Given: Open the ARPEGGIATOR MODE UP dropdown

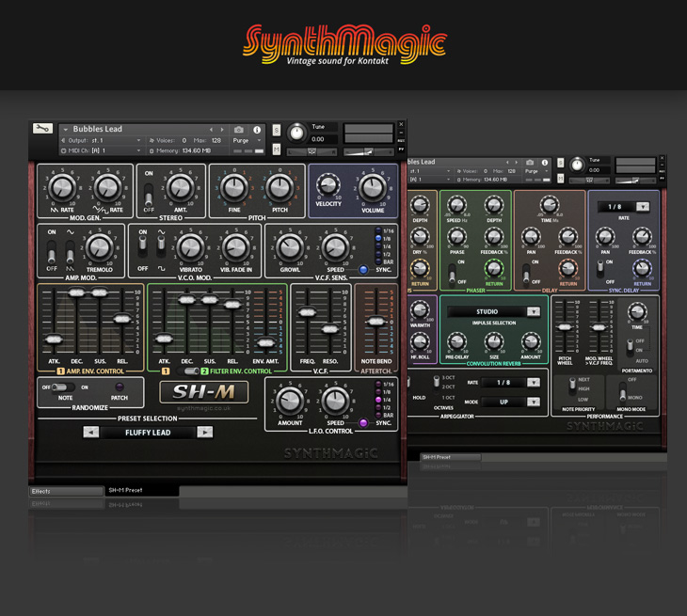Looking at the screenshot, I should pos(534,402).
